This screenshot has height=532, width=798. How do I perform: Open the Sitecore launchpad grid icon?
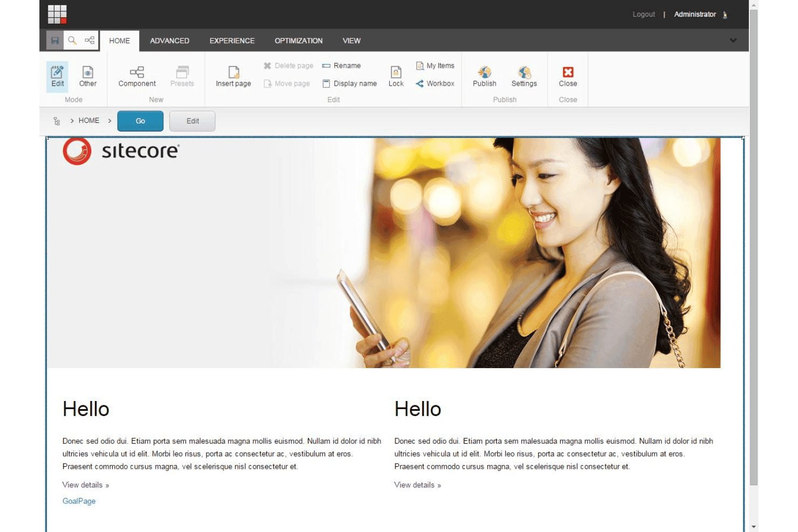[x=57, y=14]
